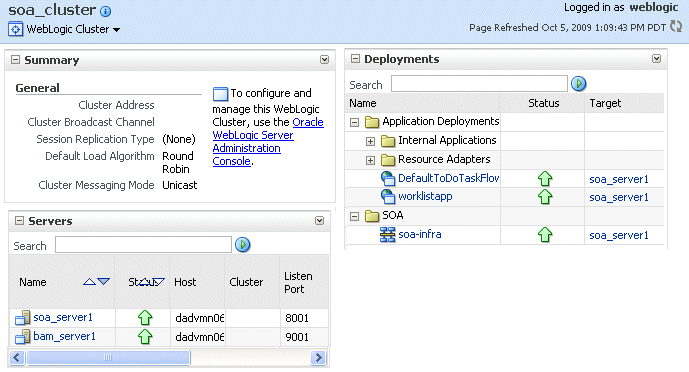Click the Application Deployments folder icon

tap(372, 122)
